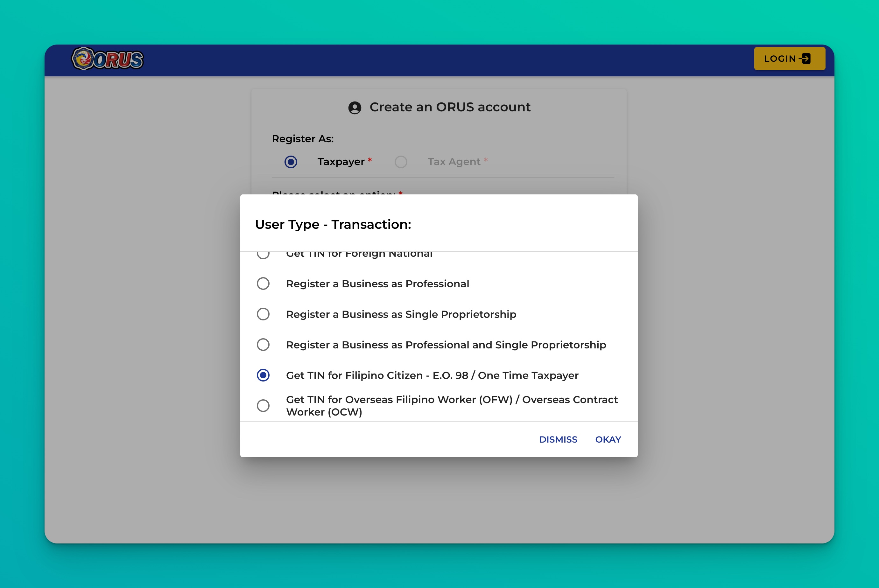Select the Tax Agent radio button
The height and width of the screenshot is (588, 879).
click(400, 162)
